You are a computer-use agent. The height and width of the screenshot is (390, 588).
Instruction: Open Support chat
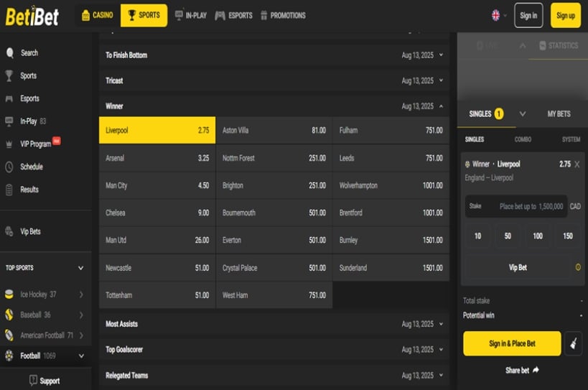[x=45, y=381]
